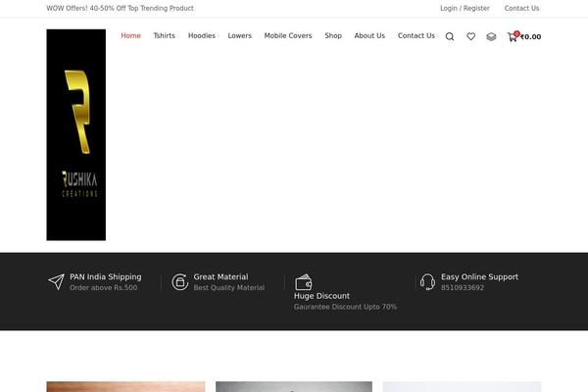Click the headset support icon

tap(427, 281)
